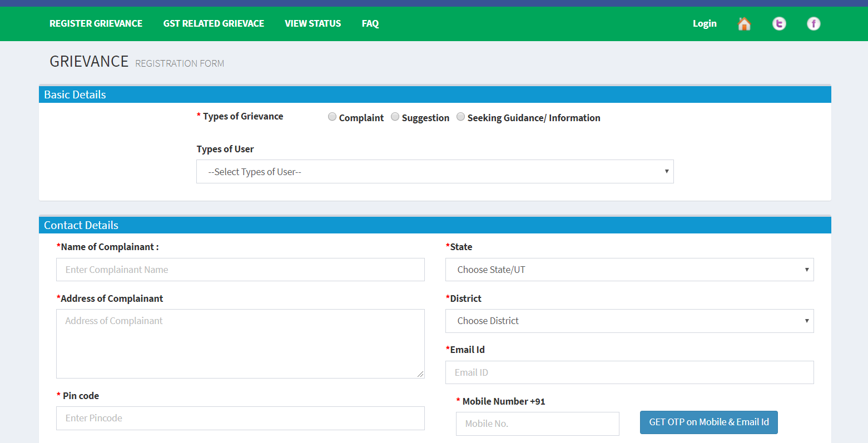Open the Choose District dropdown

[x=629, y=321]
